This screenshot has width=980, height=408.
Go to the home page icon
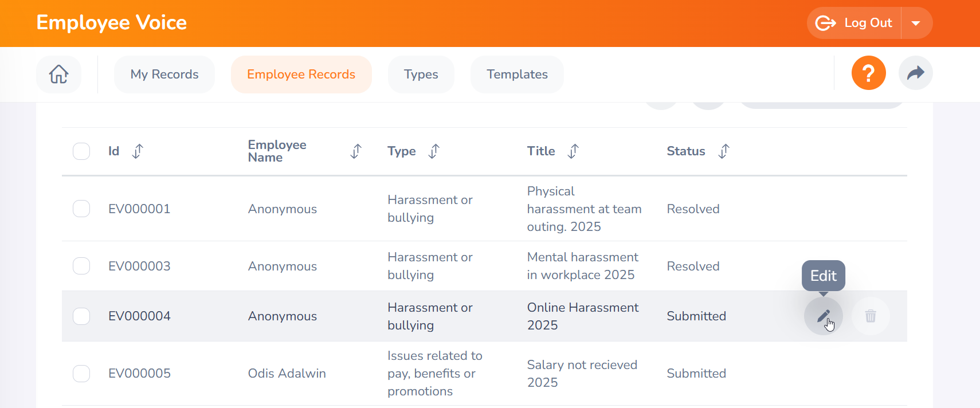tap(58, 74)
